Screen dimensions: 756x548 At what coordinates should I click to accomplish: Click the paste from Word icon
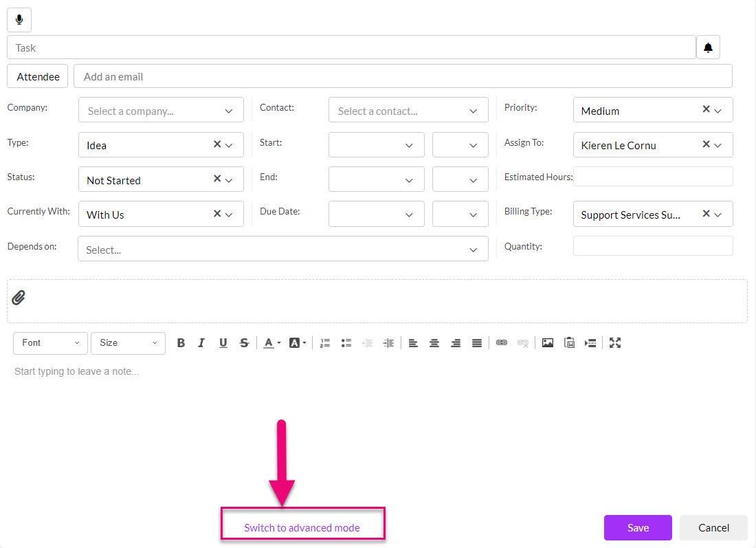(x=569, y=343)
